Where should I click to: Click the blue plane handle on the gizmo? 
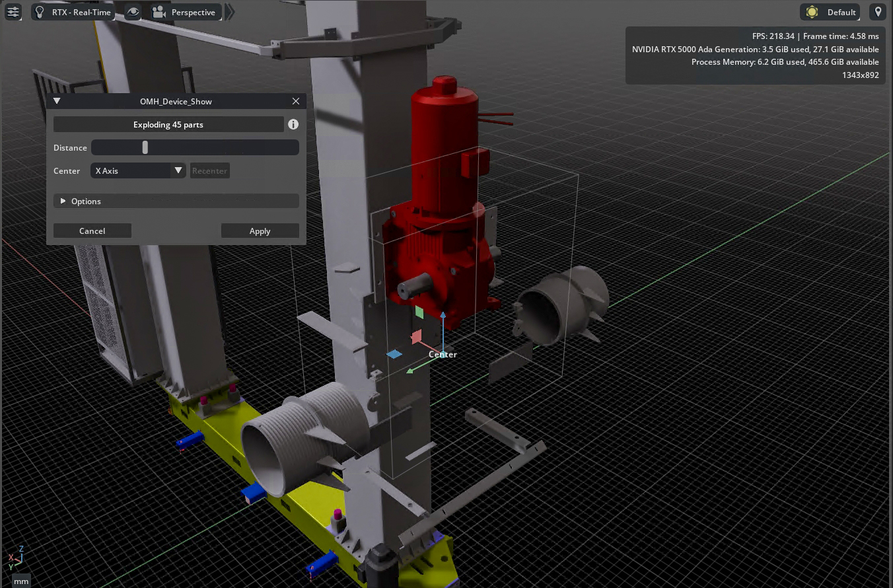coord(394,355)
